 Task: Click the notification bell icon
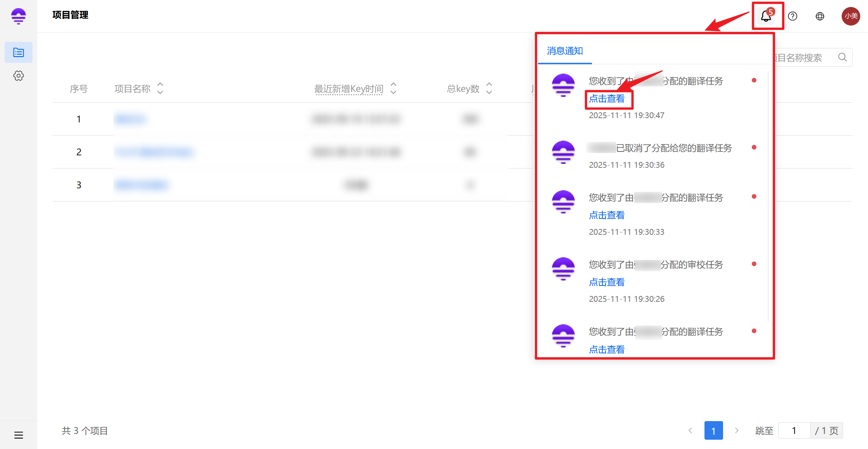[766, 16]
